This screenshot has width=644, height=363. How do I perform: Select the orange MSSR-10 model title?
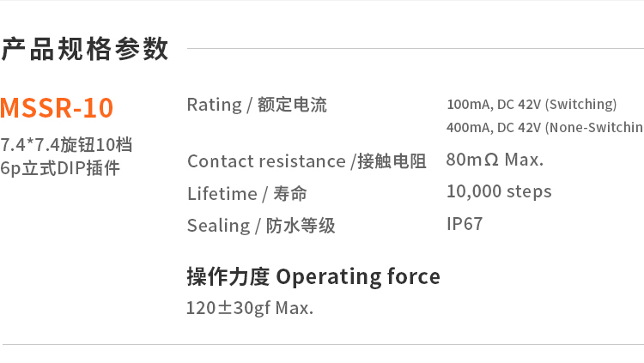pos(57,109)
